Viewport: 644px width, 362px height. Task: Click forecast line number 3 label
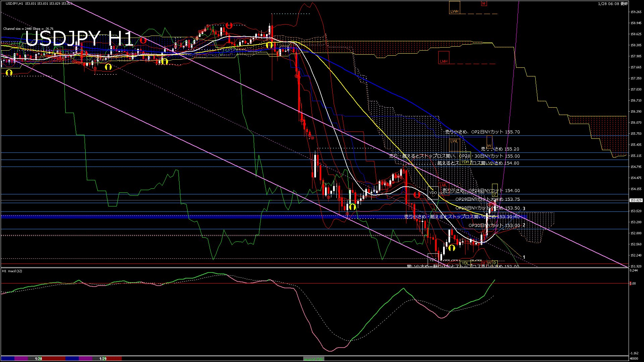tap(524, 208)
